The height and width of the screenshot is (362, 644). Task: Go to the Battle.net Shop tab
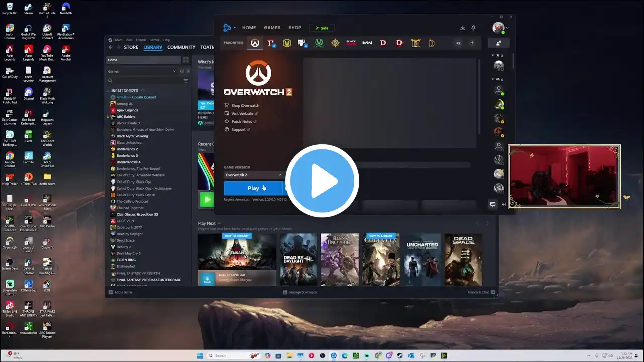pyautogui.click(x=295, y=28)
